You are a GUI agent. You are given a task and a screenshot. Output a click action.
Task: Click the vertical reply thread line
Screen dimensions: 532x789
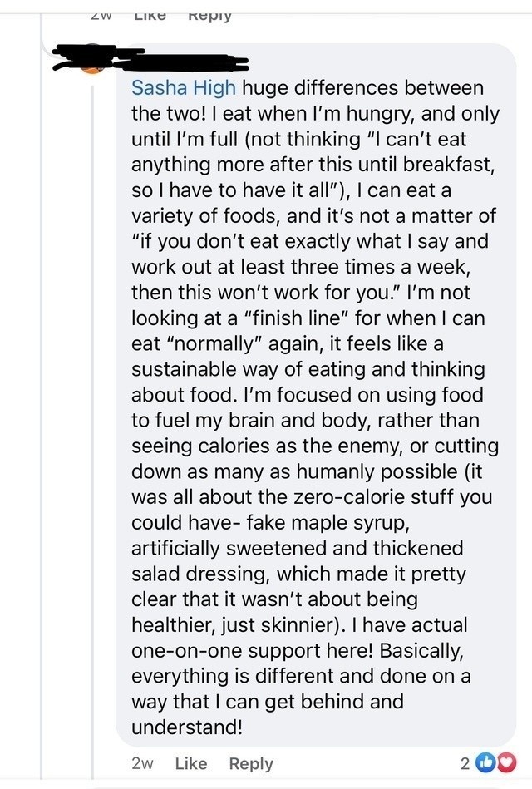pyautogui.click(x=42, y=333)
